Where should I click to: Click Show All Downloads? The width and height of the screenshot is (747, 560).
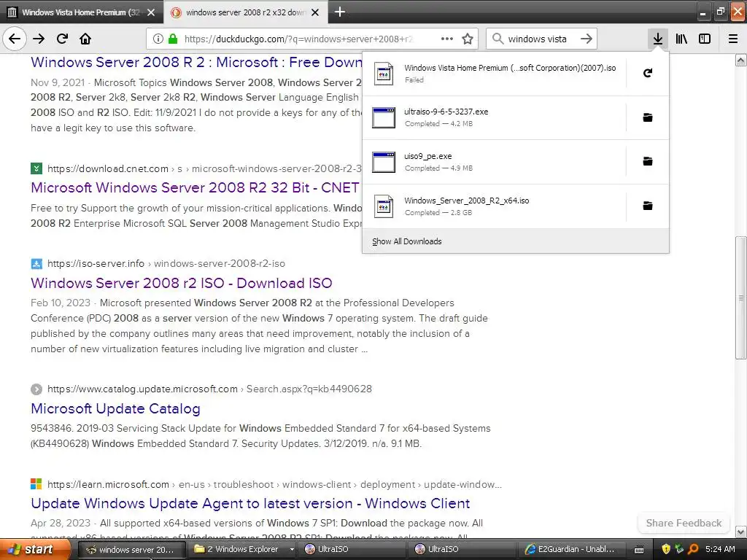click(516, 241)
